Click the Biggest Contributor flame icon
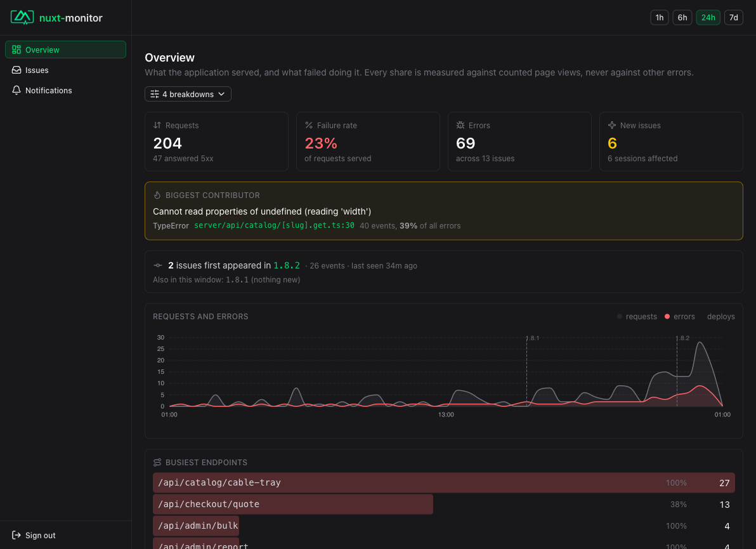Viewport: 756px width, 549px height. [157, 195]
